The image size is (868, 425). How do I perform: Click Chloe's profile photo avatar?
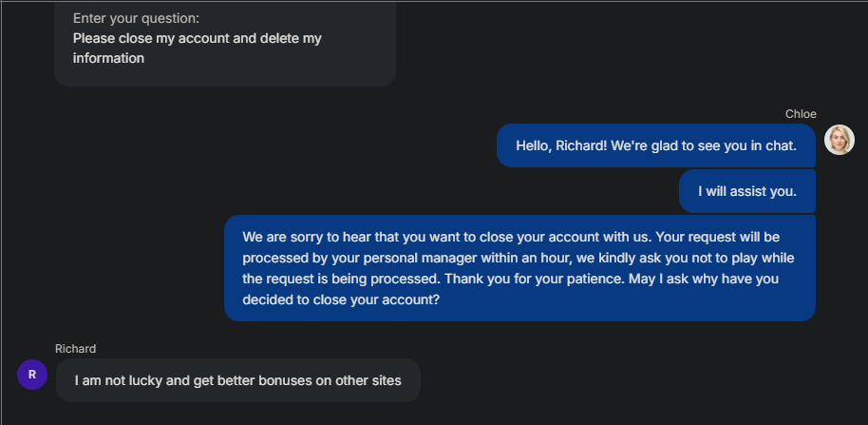tap(839, 140)
